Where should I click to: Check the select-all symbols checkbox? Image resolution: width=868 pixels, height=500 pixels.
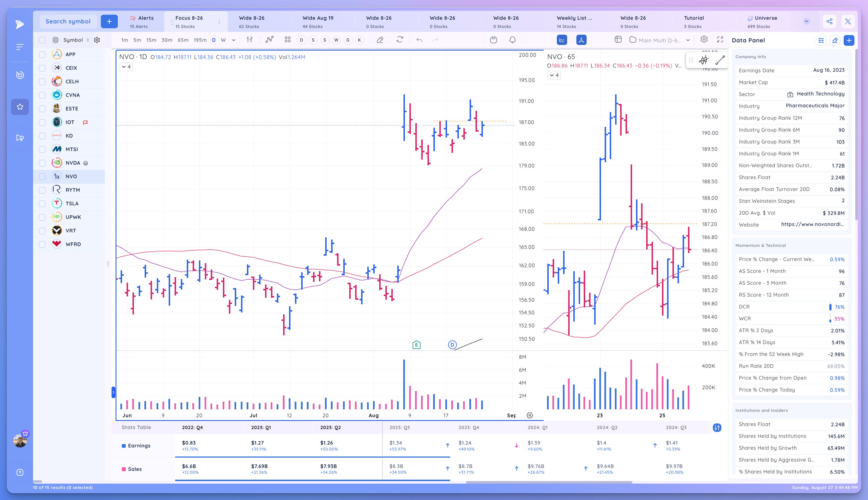(42, 40)
